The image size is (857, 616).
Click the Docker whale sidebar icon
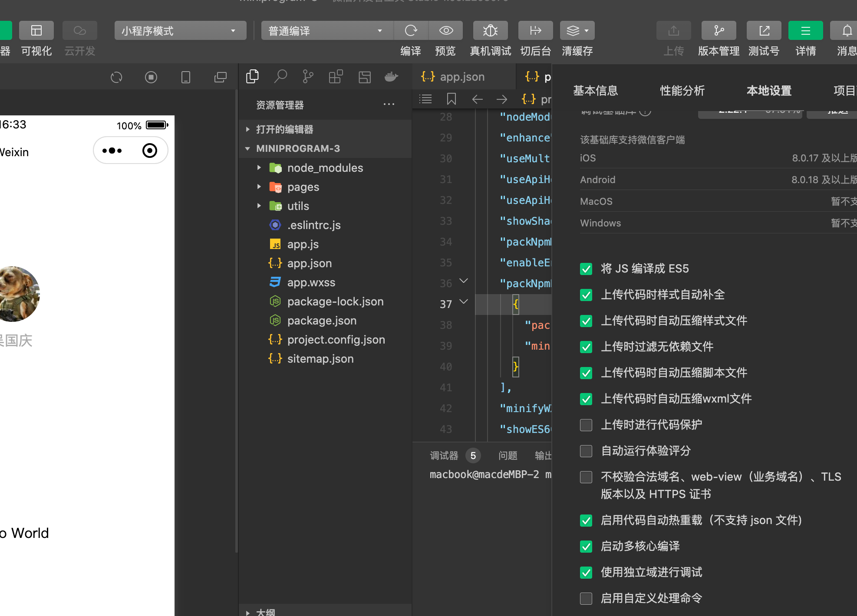click(391, 77)
